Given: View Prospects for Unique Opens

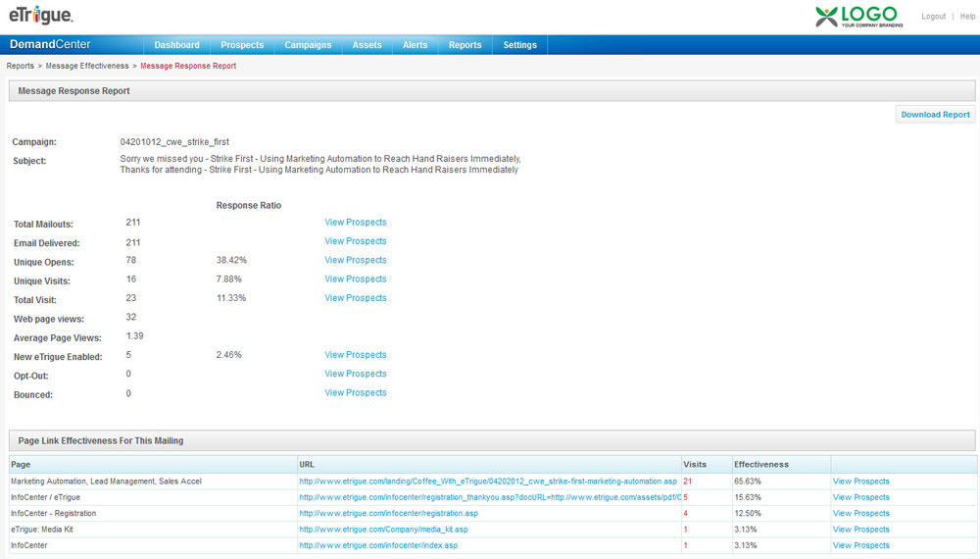Looking at the screenshot, I should (x=355, y=260).
